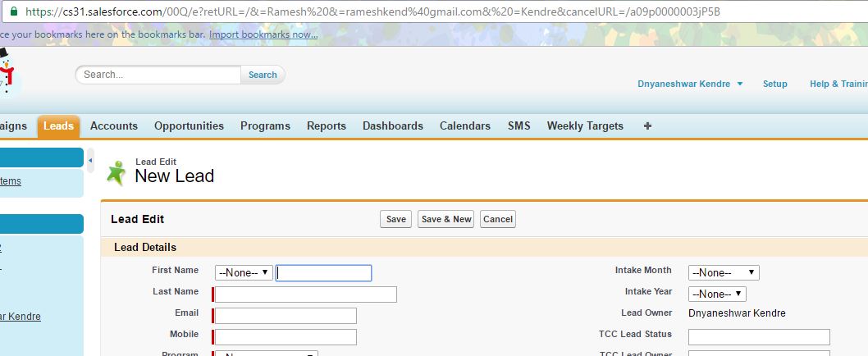868x356 pixels.
Task: Click the New Lead page heading
Action: [175, 176]
